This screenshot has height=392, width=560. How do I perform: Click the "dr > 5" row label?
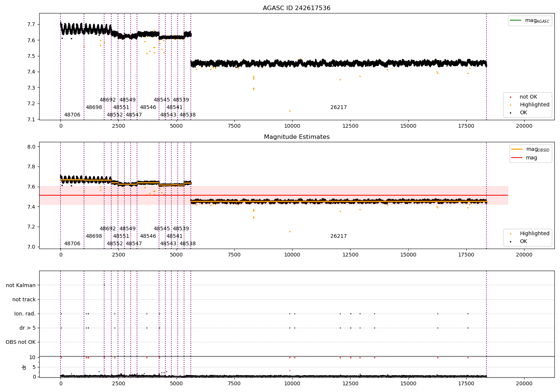[x=28, y=328]
